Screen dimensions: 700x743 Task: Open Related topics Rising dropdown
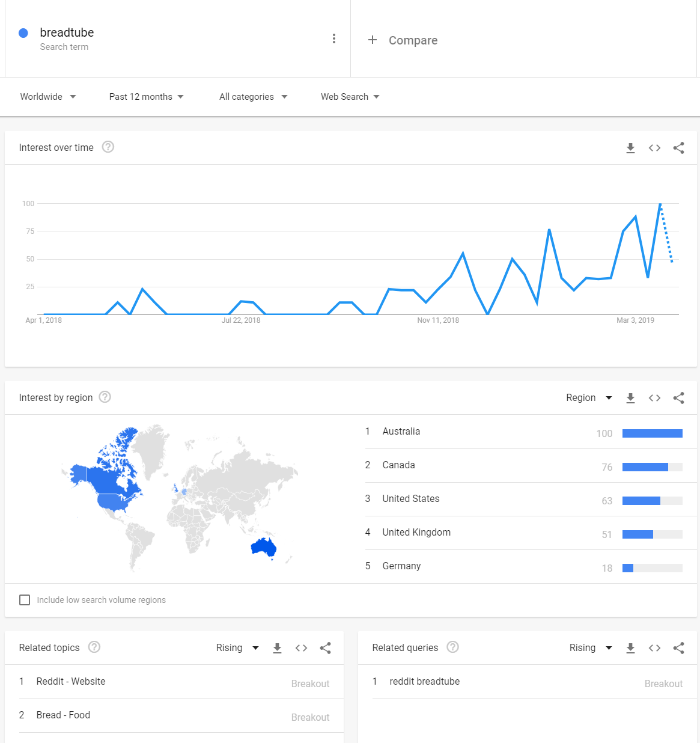click(x=237, y=648)
